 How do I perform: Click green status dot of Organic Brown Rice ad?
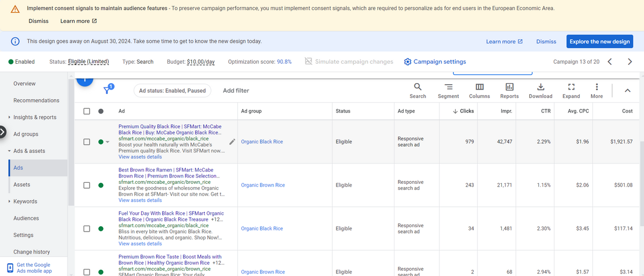click(x=101, y=185)
